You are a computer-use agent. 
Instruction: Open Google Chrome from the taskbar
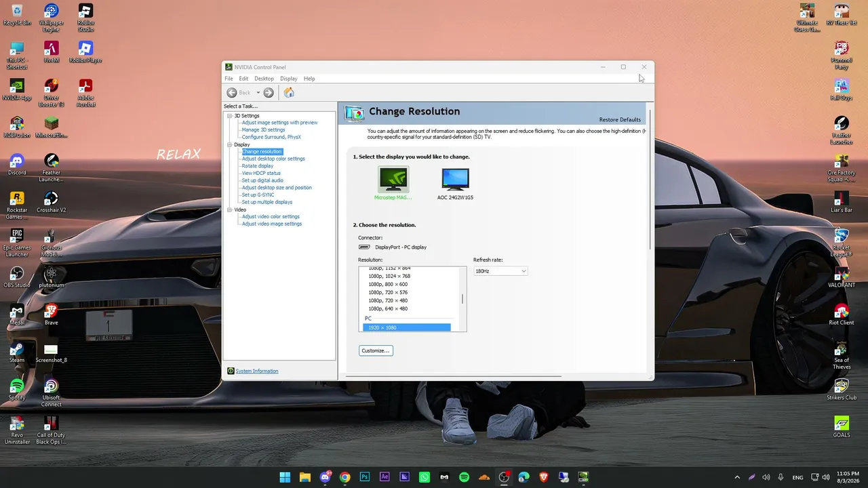point(345,477)
